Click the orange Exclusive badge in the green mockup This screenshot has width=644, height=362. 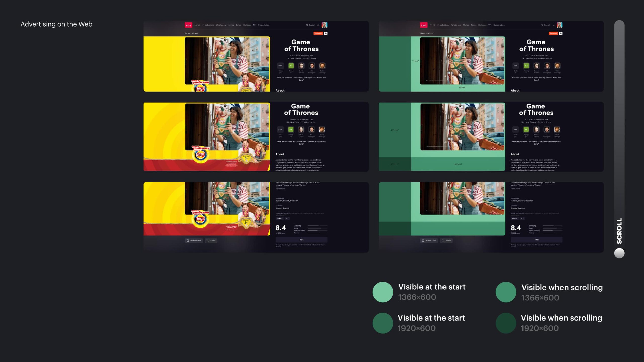553,33
